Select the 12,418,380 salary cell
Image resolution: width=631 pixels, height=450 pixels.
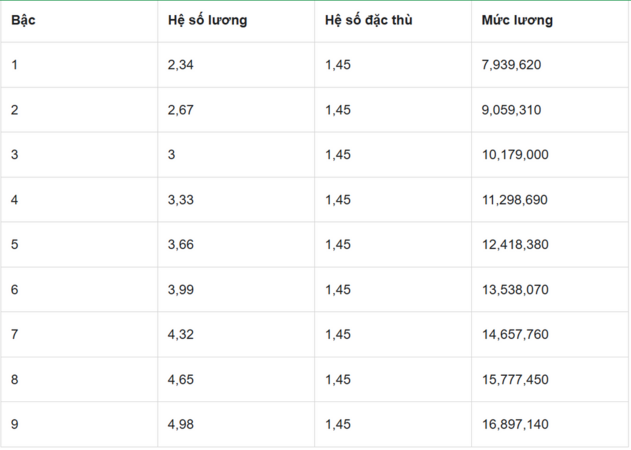(x=515, y=244)
